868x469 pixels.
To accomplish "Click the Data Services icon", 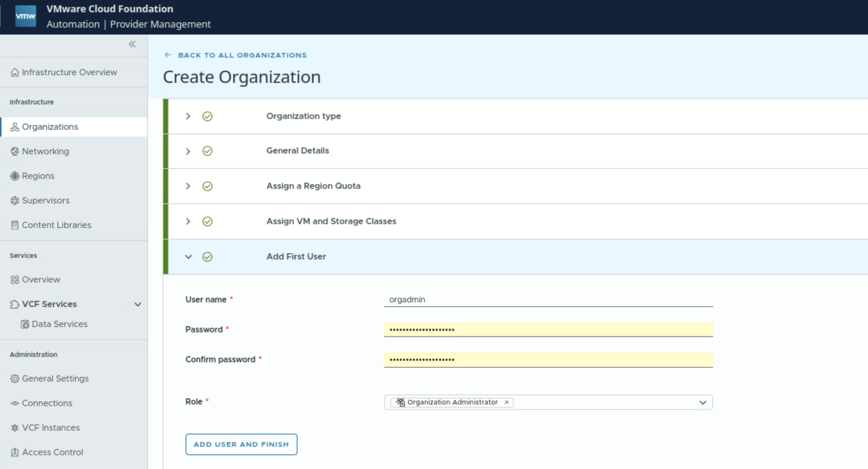I will click(x=25, y=324).
